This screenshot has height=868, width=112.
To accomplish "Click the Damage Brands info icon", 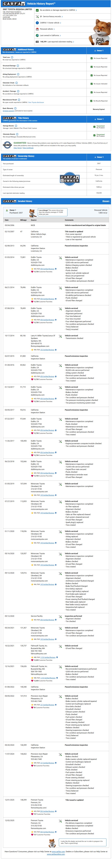I will point(16,126).
